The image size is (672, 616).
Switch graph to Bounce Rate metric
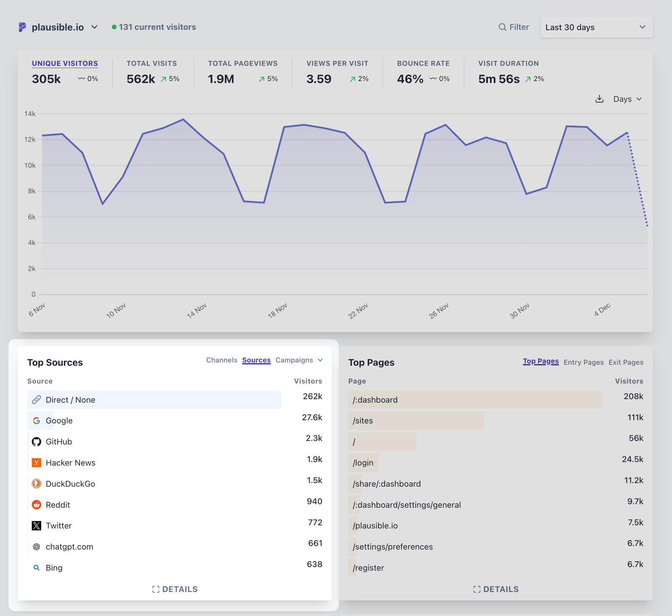(423, 63)
